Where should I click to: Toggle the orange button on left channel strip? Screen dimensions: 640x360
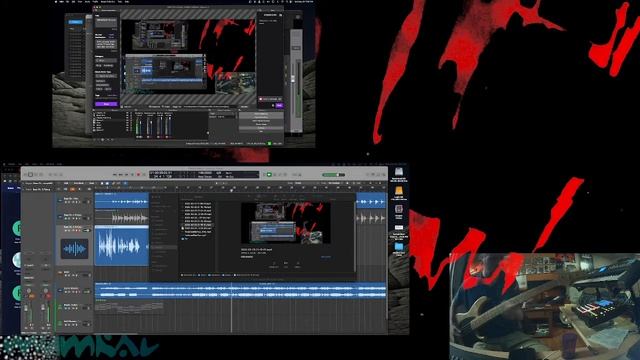[32, 296]
